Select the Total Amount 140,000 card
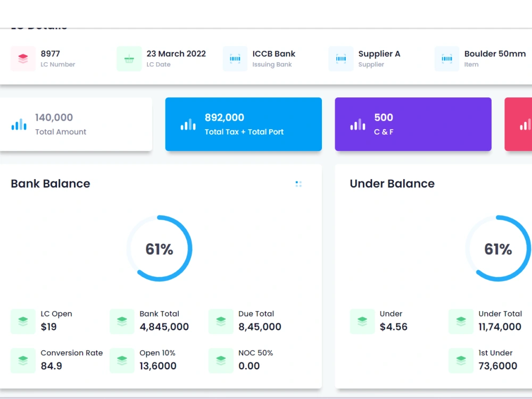Screen dimensions: 532x399 (x=76, y=124)
